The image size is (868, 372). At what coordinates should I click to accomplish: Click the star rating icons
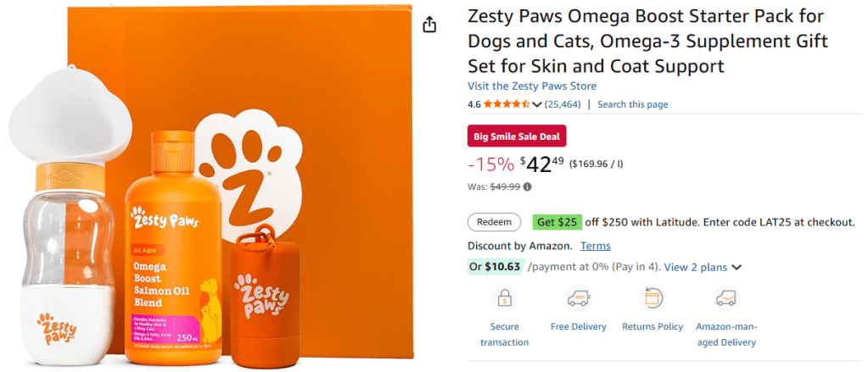point(507,104)
